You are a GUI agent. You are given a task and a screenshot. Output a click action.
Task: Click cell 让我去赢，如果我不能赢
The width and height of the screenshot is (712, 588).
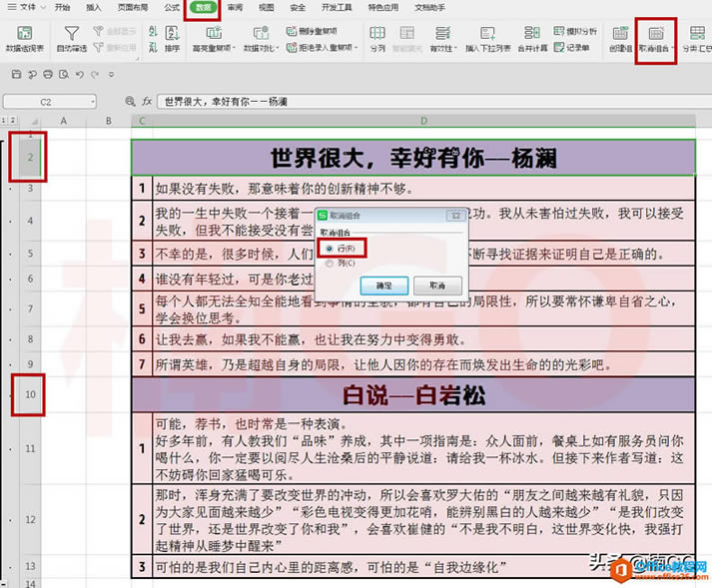coord(423,339)
